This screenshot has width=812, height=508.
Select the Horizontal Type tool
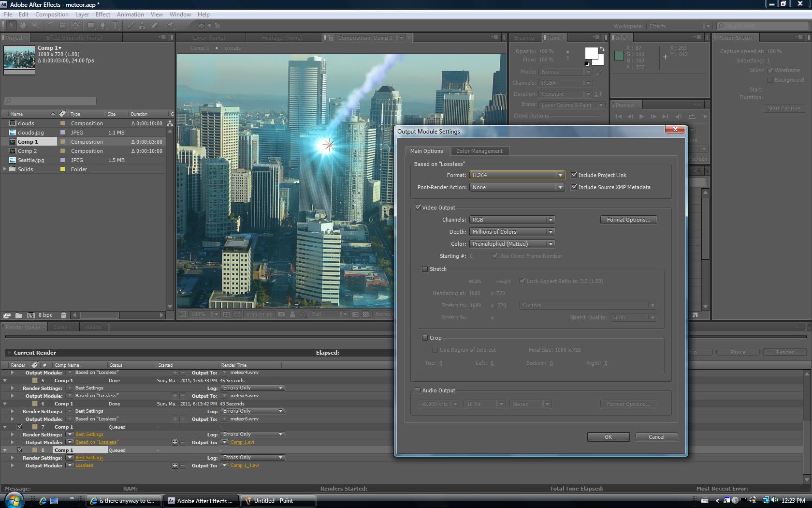115,26
